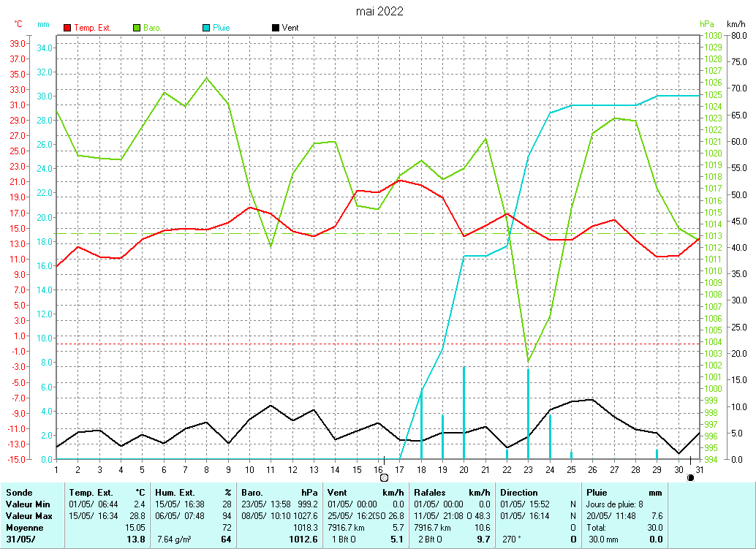Click the 'mai 2022' chart title
Image resolution: width=756 pixels, height=549 pixels.
(379, 11)
